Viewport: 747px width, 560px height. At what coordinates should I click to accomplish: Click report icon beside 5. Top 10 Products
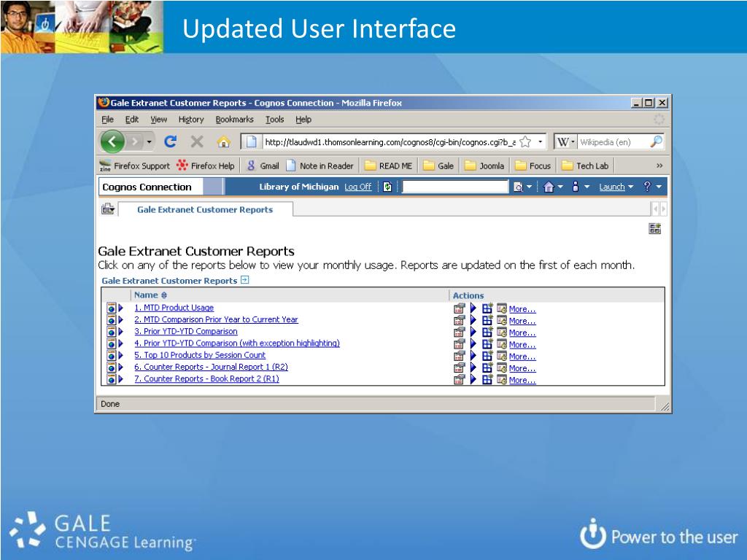click(112, 355)
